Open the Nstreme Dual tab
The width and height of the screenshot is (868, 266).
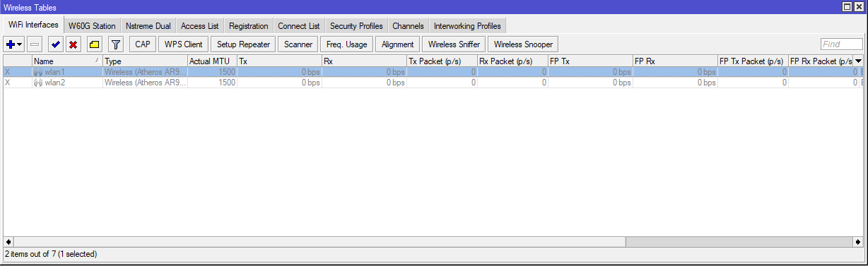tap(148, 26)
